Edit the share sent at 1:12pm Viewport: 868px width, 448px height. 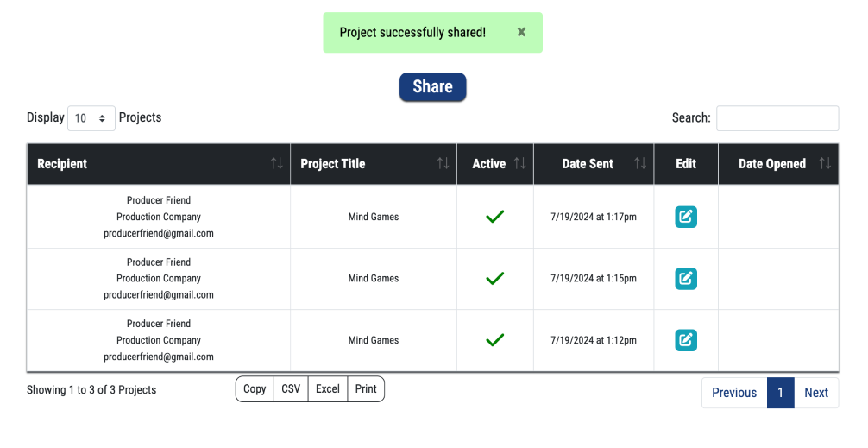(x=686, y=340)
